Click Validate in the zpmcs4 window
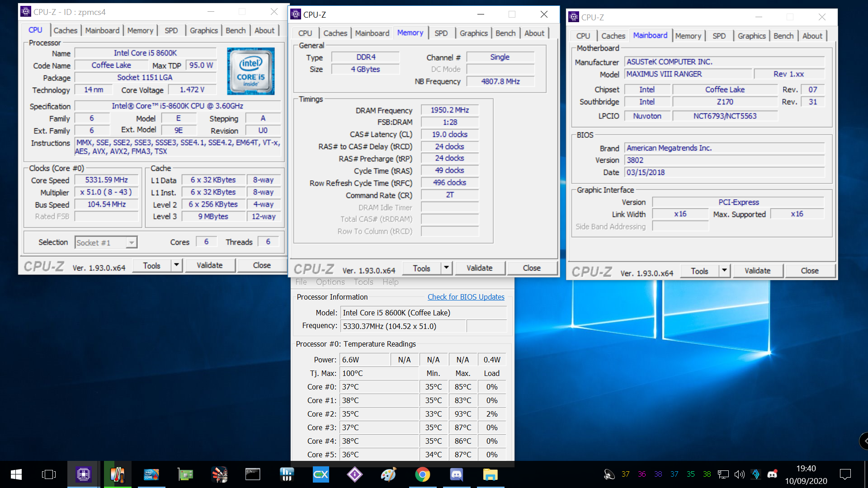Image resolution: width=868 pixels, height=488 pixels. (210, 265)
